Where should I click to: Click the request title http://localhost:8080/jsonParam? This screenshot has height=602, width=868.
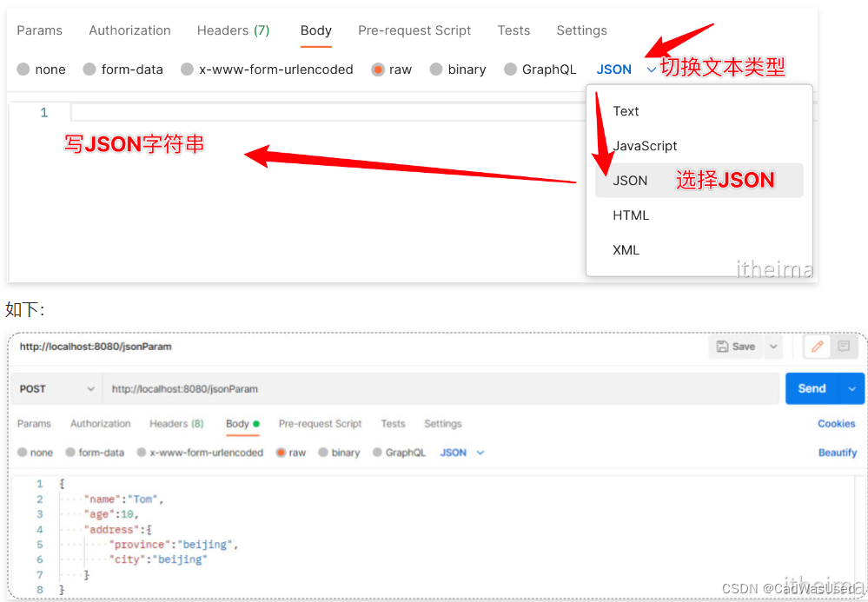click(x=96, y=347)
